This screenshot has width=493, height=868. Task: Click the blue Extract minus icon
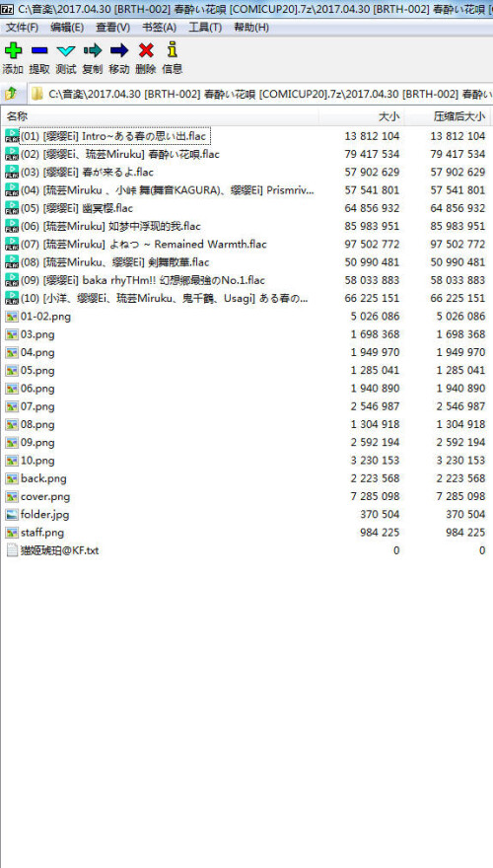(x=39, y=51)
